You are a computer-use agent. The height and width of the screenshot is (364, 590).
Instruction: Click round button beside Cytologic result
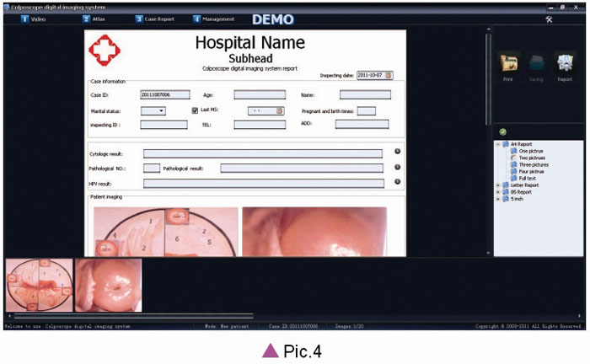[397, 151]
